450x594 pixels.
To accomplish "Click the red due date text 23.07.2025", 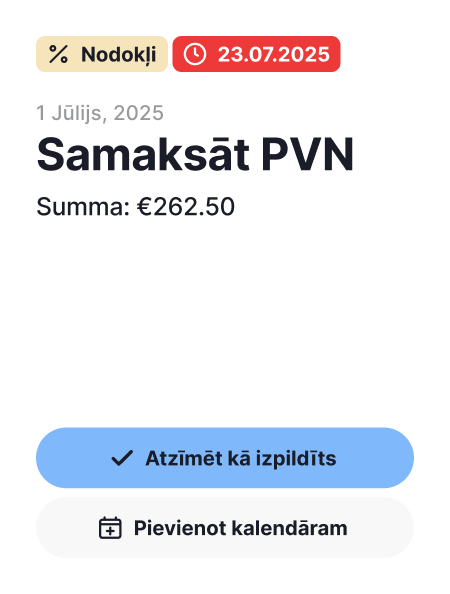I will pyautogui.click(x=274, y=54).
